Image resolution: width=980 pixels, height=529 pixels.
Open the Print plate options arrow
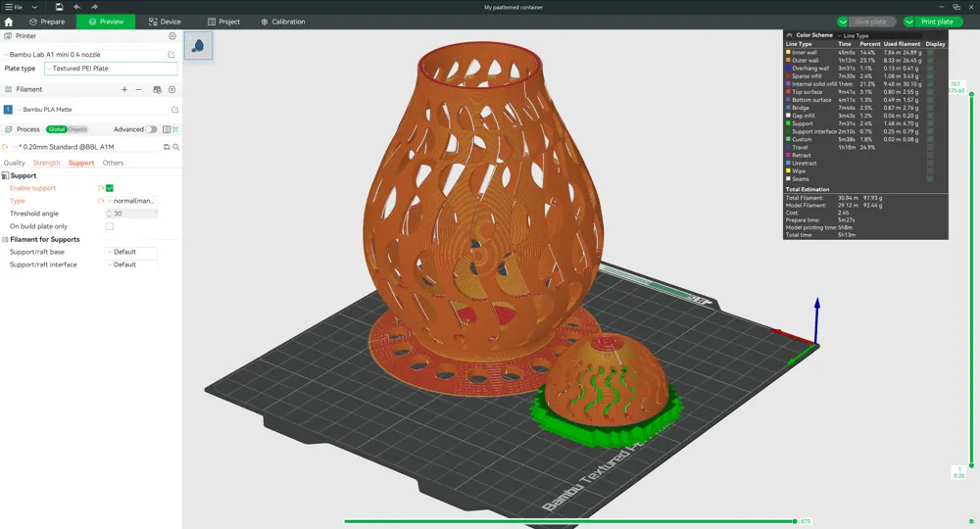[908, 22]
